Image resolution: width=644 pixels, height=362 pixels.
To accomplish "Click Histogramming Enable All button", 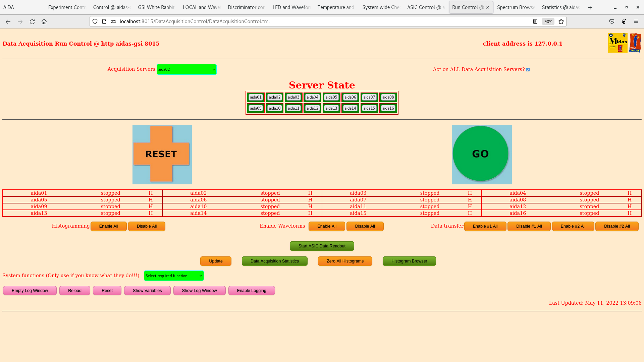I will 109,226.
